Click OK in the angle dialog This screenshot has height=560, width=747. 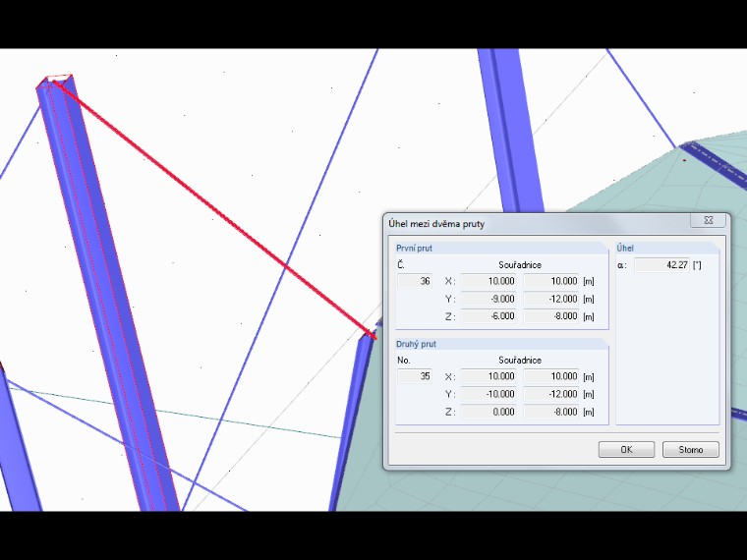click(x=626, y=450)
